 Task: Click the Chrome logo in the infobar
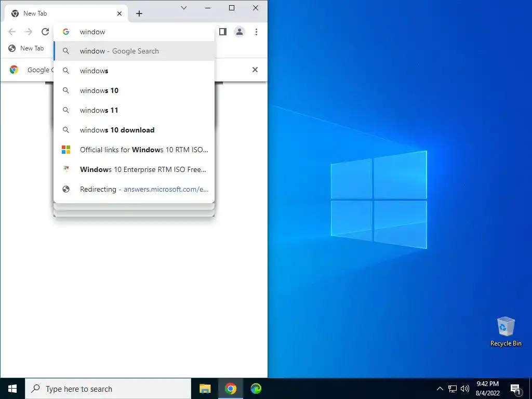click(x=14, y=70)
